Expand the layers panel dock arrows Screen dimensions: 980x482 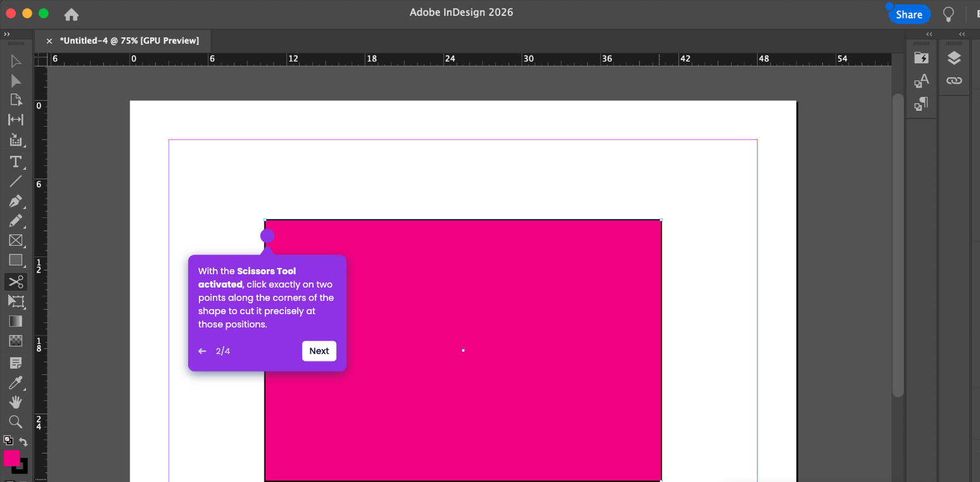tap(962, 34)
